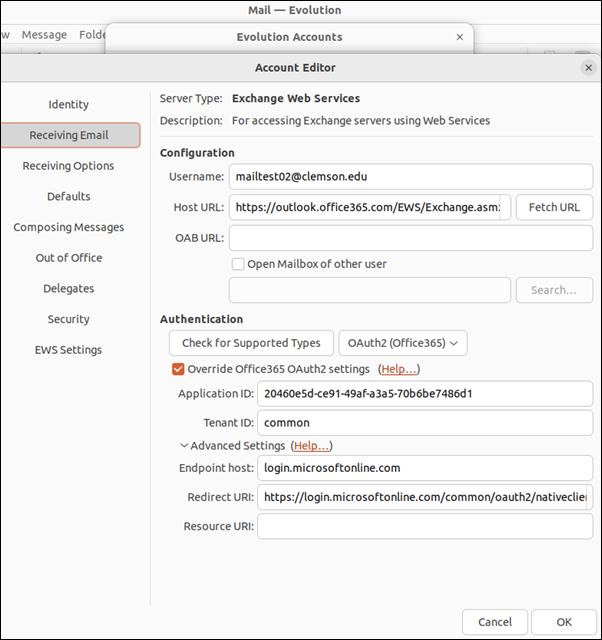Collapse the Advanced Settings section

[184, 446]
